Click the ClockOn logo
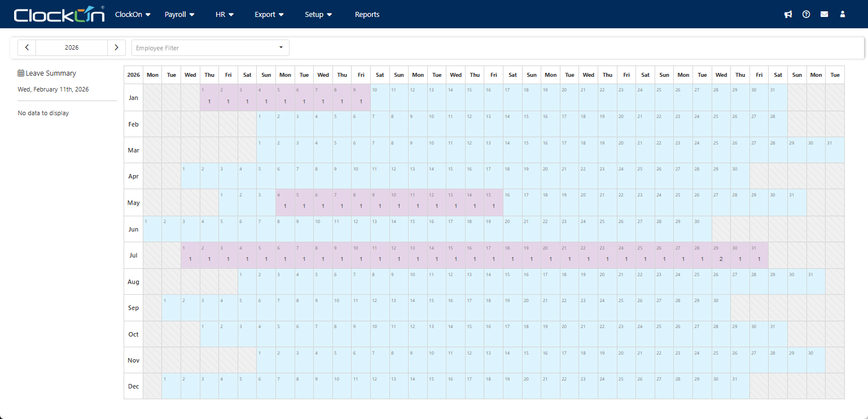The image size is (868, 419). 59,15
